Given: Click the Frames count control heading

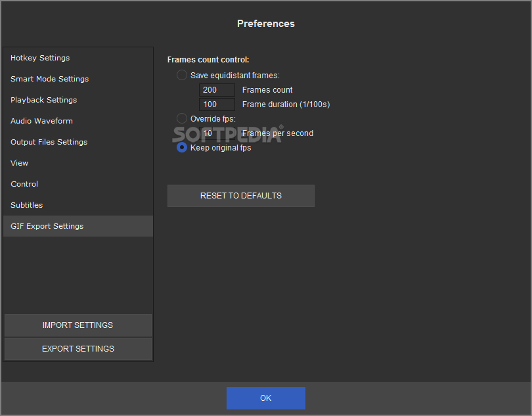Looking at the screenshot, I should pos(208,60).
